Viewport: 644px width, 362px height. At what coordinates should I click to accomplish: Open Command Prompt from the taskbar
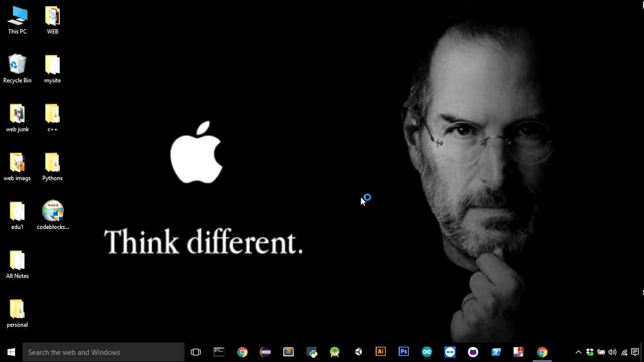click(x=219, y=352)
